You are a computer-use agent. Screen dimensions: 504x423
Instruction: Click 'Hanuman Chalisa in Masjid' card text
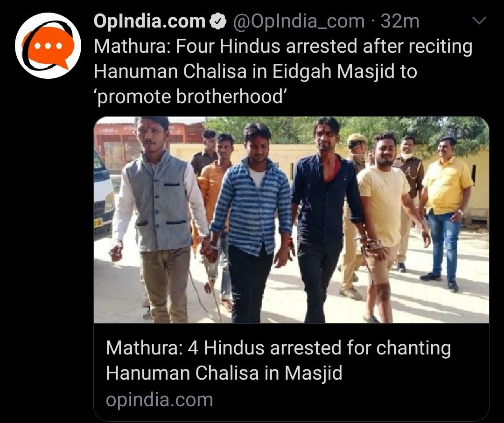(x=224, y=373)
